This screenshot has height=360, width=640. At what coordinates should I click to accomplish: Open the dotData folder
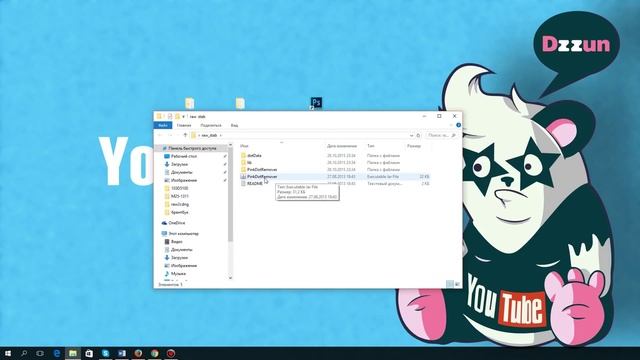coord(254,156)
